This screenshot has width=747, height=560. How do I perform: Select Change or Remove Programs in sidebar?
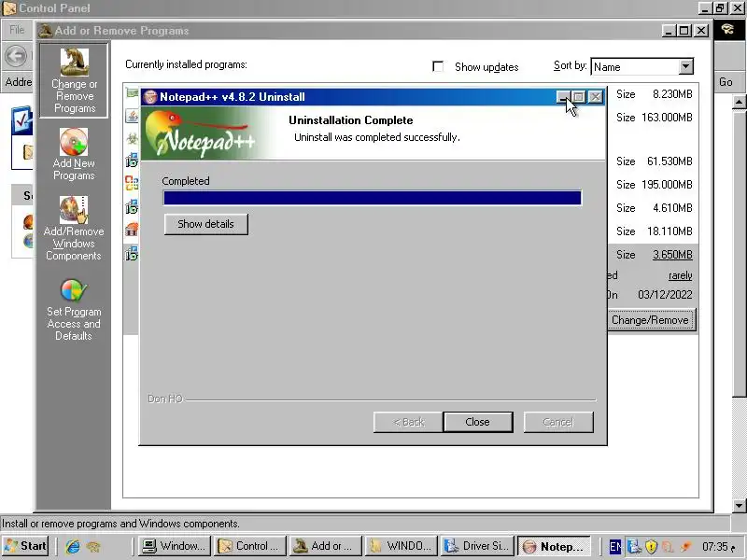point(74,80)
